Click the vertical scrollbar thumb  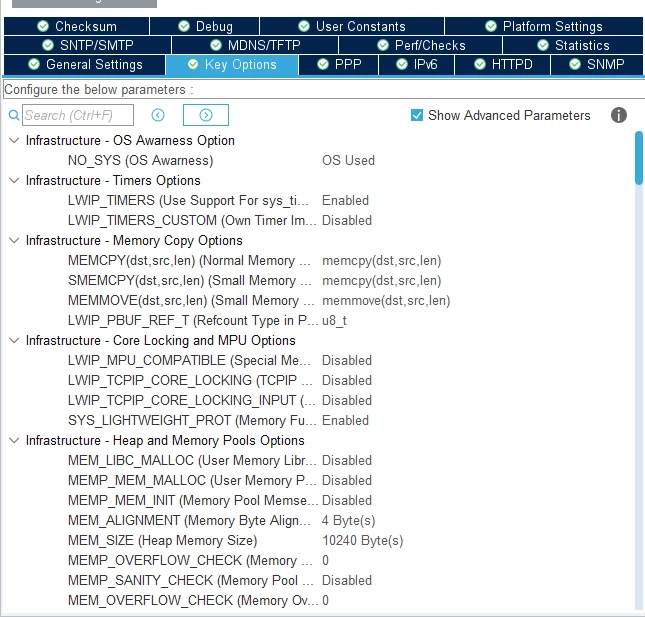tap(639, 158)
